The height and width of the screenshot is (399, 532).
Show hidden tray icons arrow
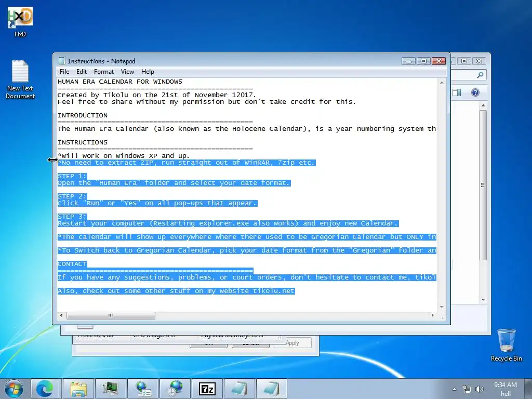[454, 389]
